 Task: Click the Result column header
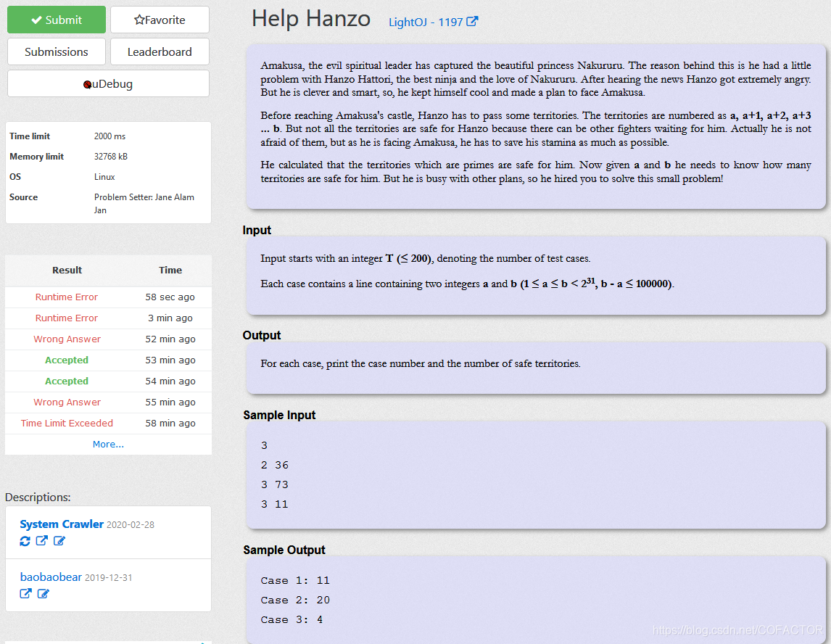pyautogui.click(x=67, y=271)
